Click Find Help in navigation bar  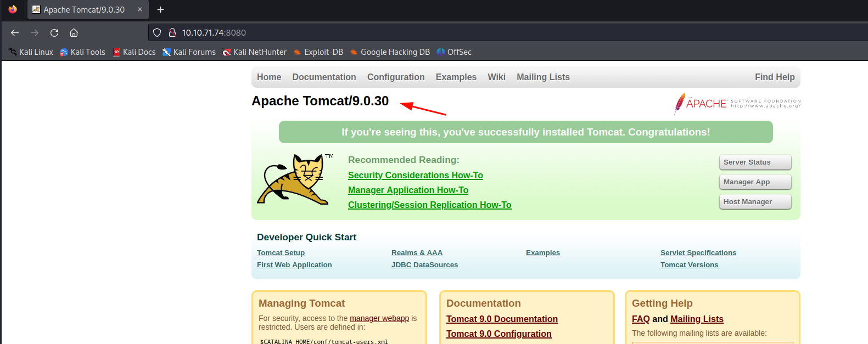775,77
